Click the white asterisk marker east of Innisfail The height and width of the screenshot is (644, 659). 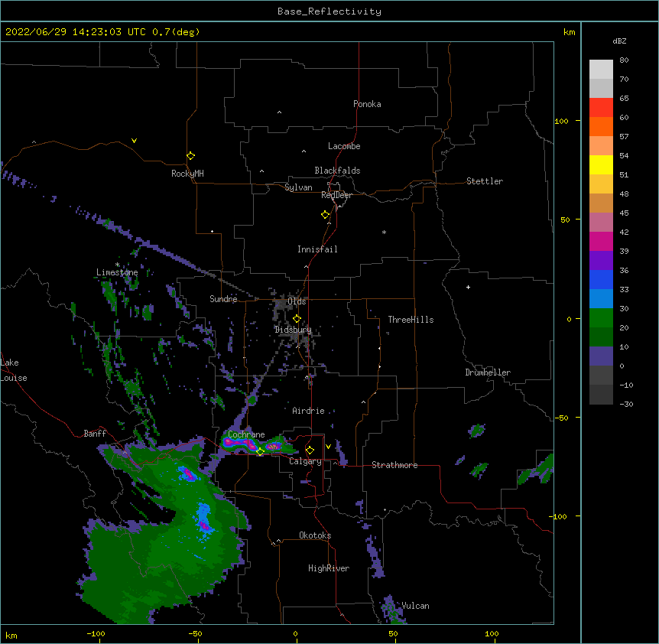click(384, 232)
